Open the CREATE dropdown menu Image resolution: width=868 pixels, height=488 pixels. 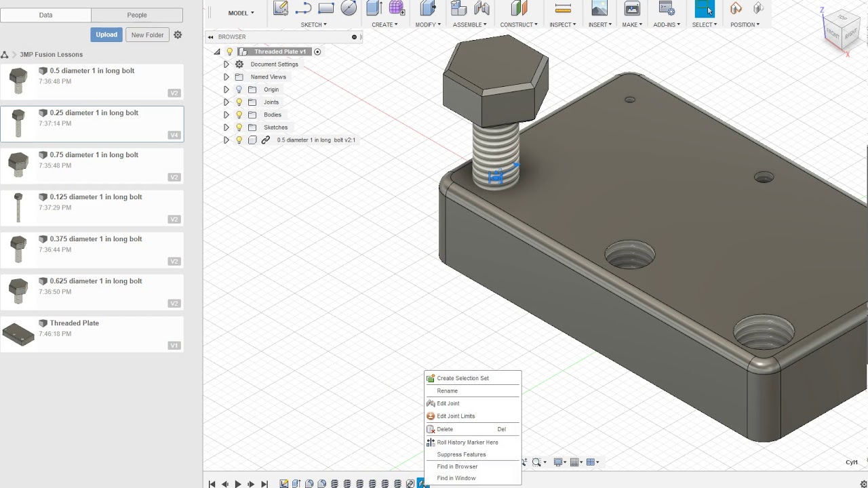coord(384,24)
